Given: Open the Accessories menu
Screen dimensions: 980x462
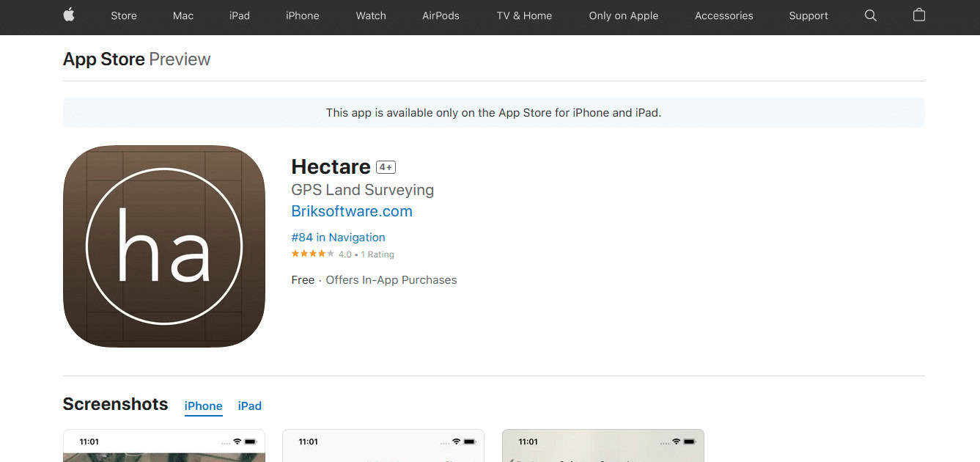Looking at the screenshot, I should [x=724, y=15].
